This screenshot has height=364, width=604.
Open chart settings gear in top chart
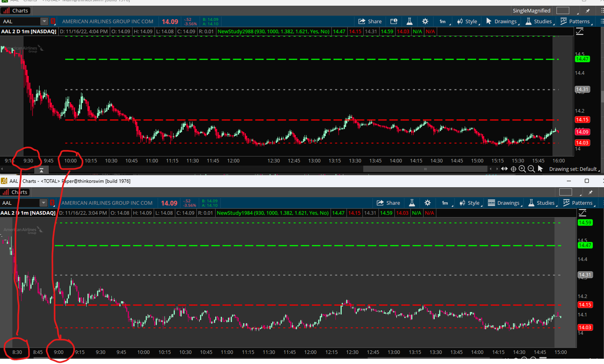click(x=425, y=21)
